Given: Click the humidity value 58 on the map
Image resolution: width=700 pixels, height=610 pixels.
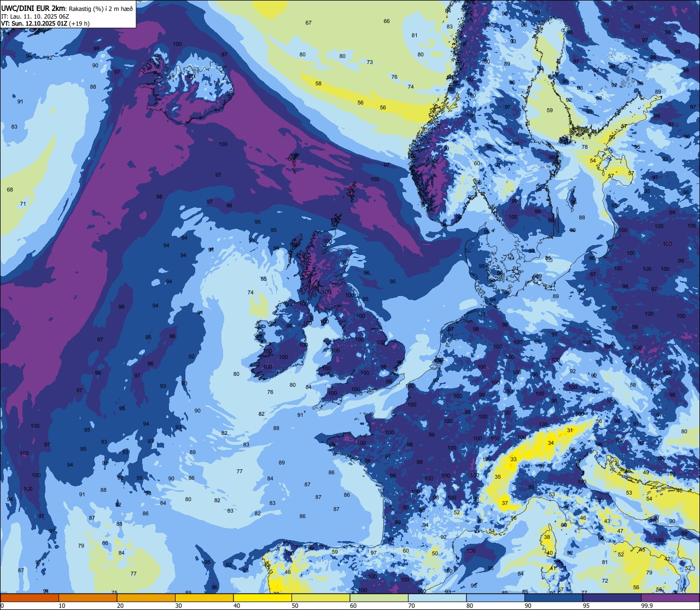Looking at the screenshot, I should [x=318, y=83].
